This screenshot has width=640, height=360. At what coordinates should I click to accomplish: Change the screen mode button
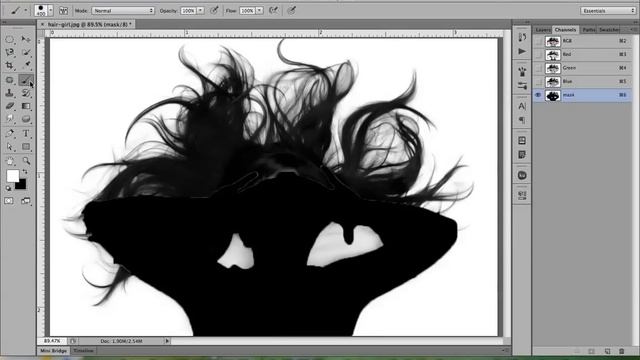point(26,201)
